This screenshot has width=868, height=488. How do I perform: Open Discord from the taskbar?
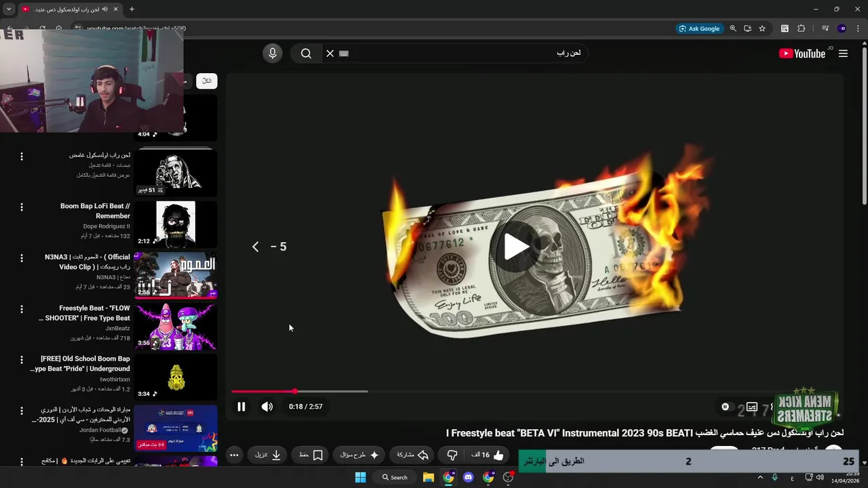click(x=468, y=477)
